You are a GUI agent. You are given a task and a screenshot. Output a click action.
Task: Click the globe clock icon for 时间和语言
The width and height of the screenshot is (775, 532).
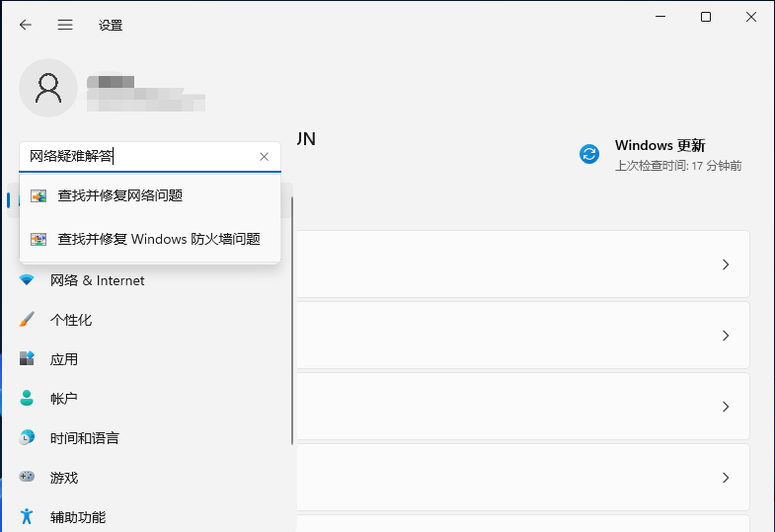(x=27, y=437)
